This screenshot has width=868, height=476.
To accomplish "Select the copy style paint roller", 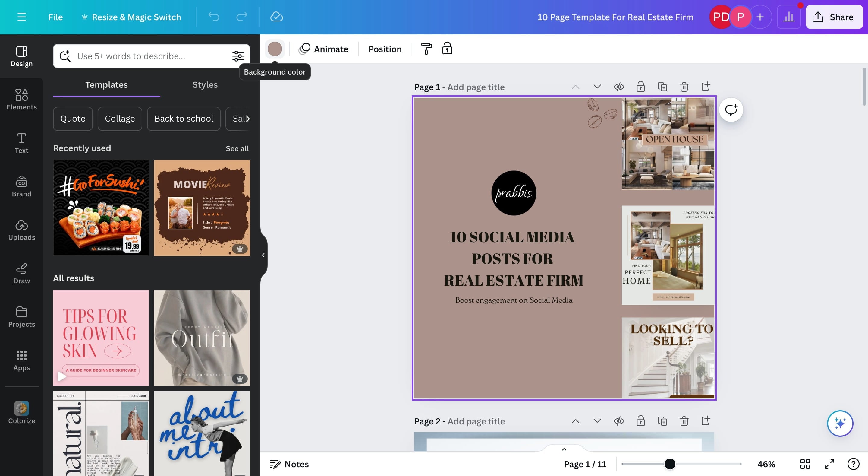I will click(x=426, y=49).
